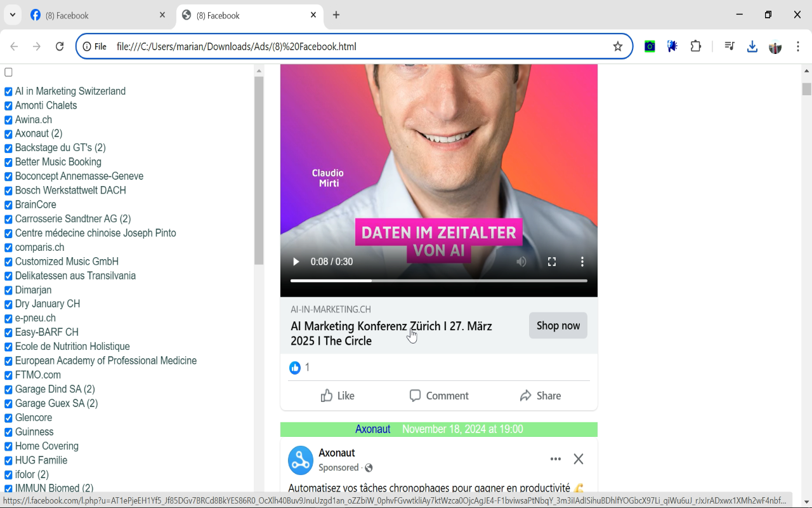Open the Chrome profile avatar

(775, 46)
